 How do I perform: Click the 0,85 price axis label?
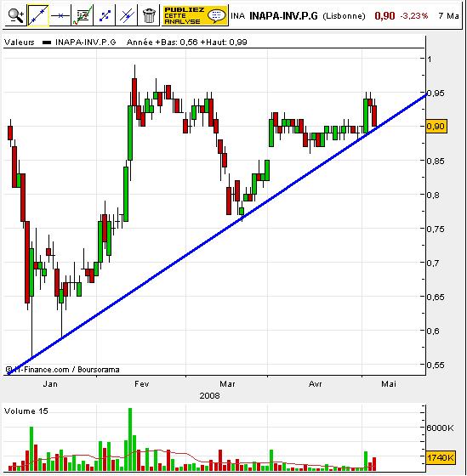pos(436,161)
